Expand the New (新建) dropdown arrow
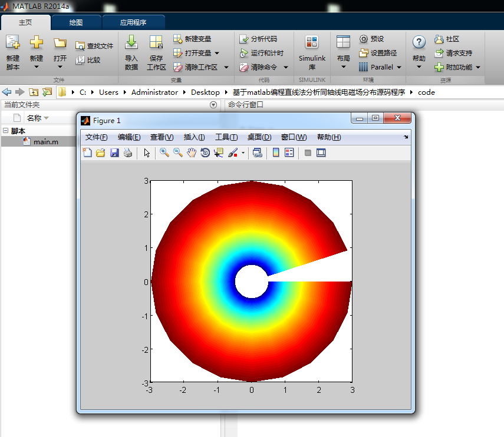The height and width of the screenshot is (437, 504). [x=37, y=67]
